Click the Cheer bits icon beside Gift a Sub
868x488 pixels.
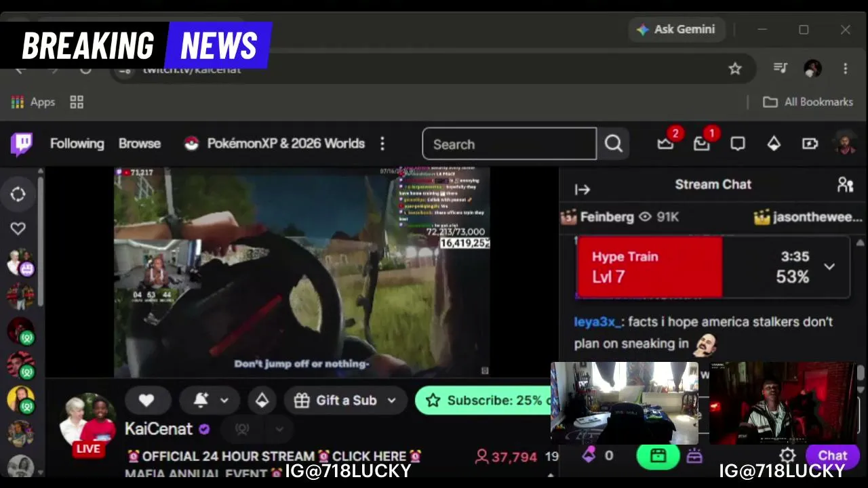pos(262,401)
